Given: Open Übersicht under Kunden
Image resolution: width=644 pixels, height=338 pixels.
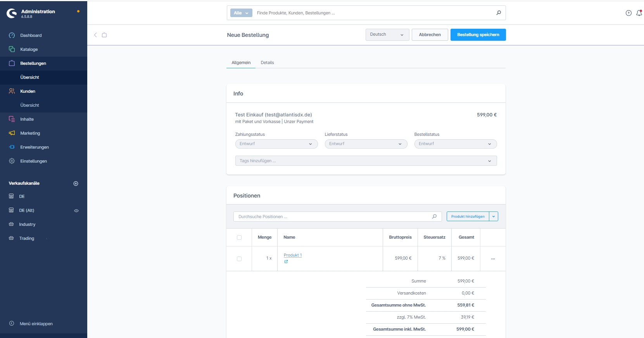Looking at the screenshot, I should (x=30, y=105).
